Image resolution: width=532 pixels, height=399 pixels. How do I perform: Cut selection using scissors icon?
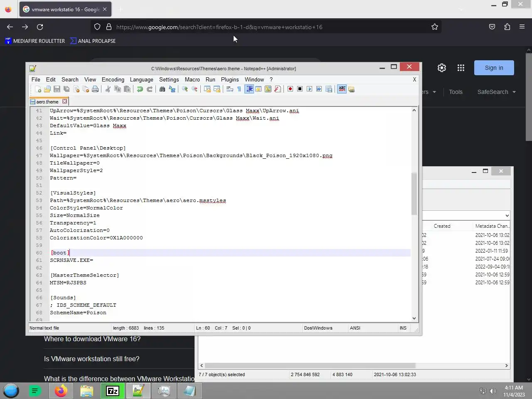pyautogui.click(x=108, y=89)
